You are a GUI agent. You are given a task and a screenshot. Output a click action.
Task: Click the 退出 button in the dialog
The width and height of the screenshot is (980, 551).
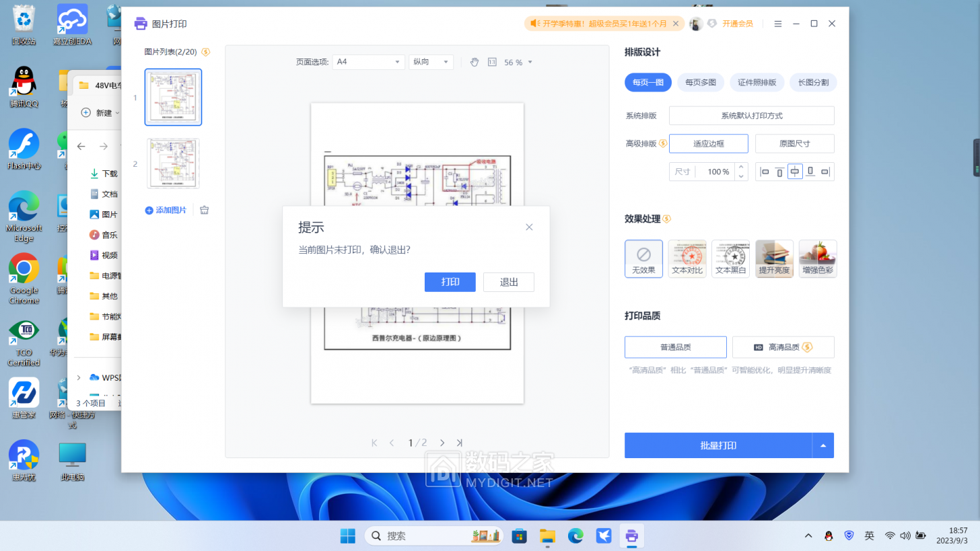(x=509, y=282)
